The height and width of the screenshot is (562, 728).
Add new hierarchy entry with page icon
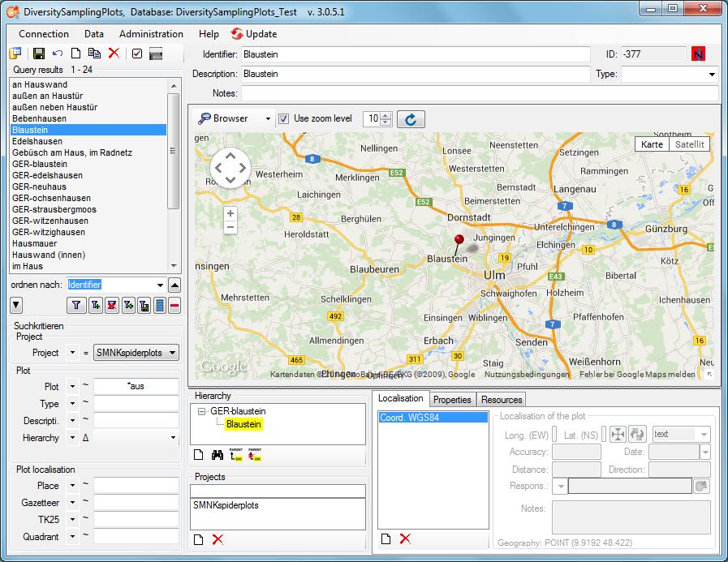click(x=199, y=455)
